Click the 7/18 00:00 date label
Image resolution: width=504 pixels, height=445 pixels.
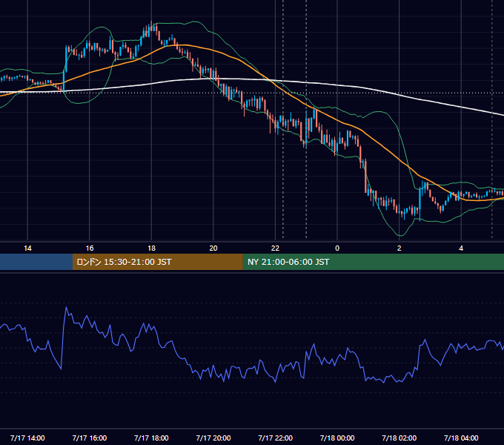pyautogui.click(x=337, y=438)
